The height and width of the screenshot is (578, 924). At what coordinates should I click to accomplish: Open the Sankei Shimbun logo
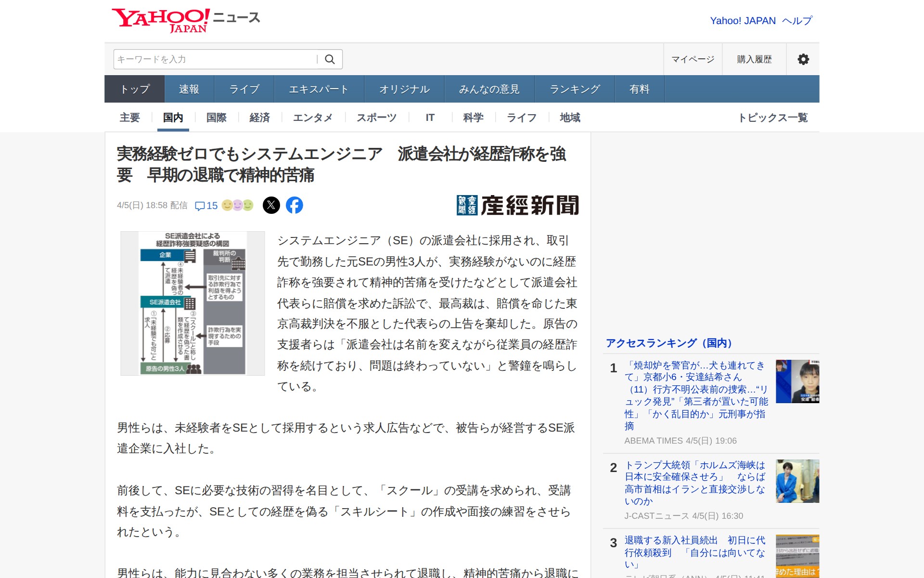pos(517,205)
